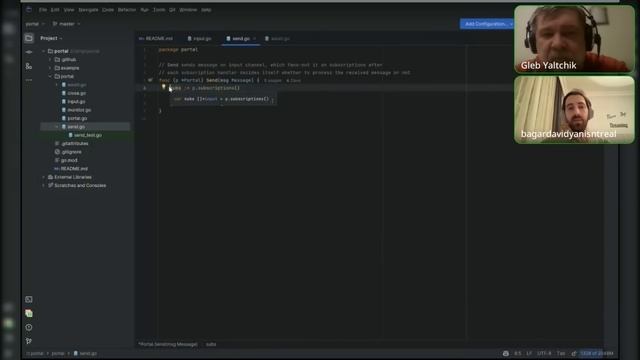Open the Window menu
The width and height of the screenshot is (640, 360).
coord(188,10)
